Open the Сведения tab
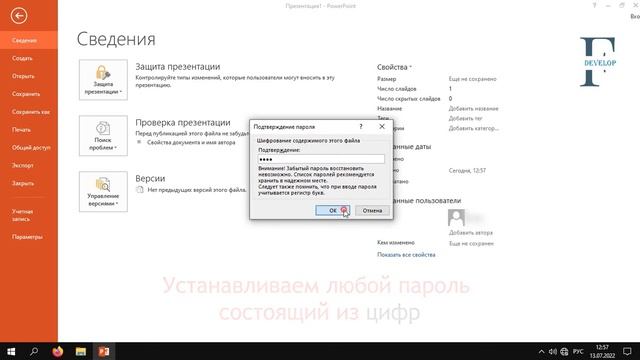The image size is (640, 360). point(29,40)
